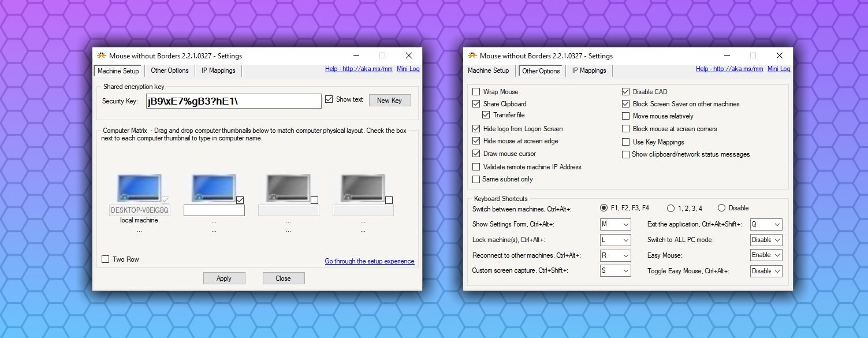This screenshot has height=338, width=868.
Task: Enable Block mouse at screen corners
Action: click(625, 129)
